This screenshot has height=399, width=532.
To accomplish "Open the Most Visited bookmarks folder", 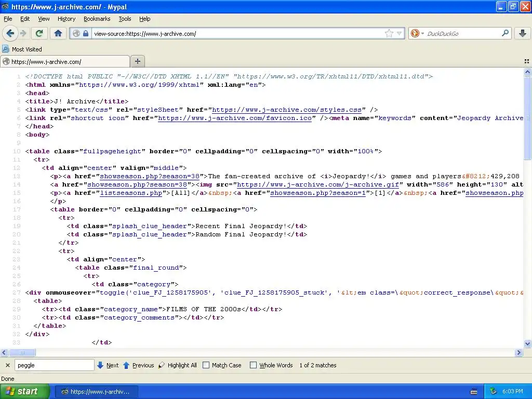I will (x=22, y=49).
